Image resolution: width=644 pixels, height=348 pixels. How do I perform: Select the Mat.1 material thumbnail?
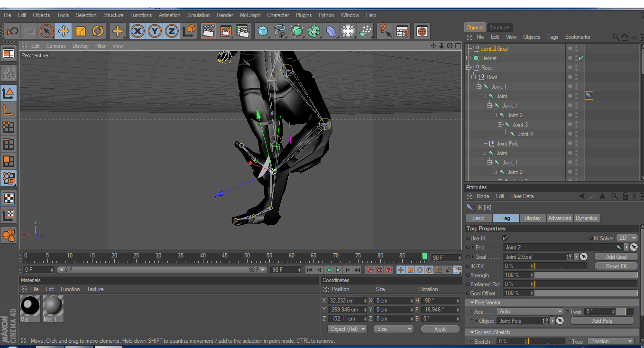(53, 306)
